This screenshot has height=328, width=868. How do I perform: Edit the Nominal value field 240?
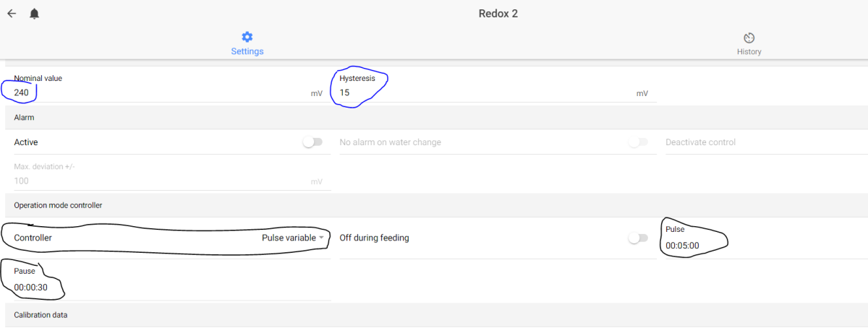(169, 93)
